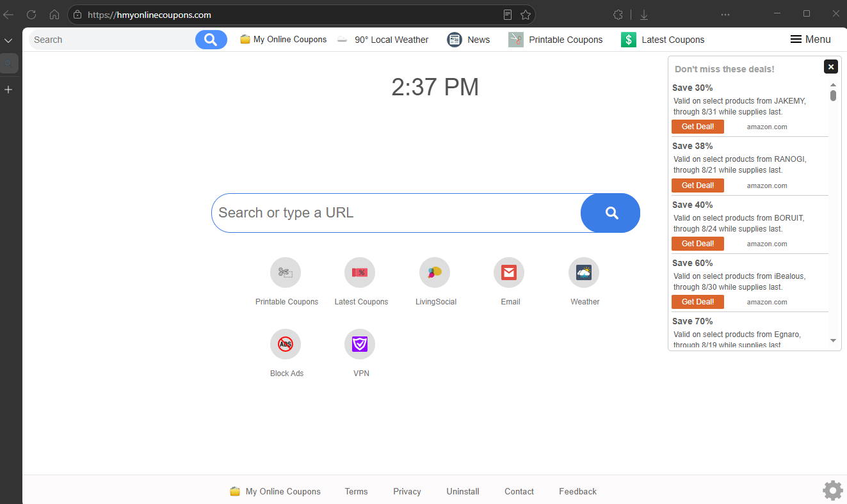Focus the small toolbar Search field
The width and height of the screenshot is (847, 504).
pyautogui.click(x=113, y=40)
